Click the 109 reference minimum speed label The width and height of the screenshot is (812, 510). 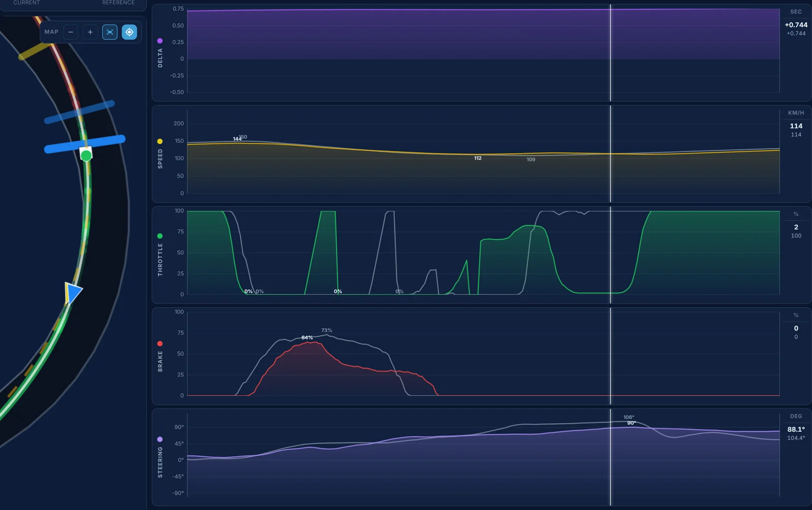click(531, 159)
